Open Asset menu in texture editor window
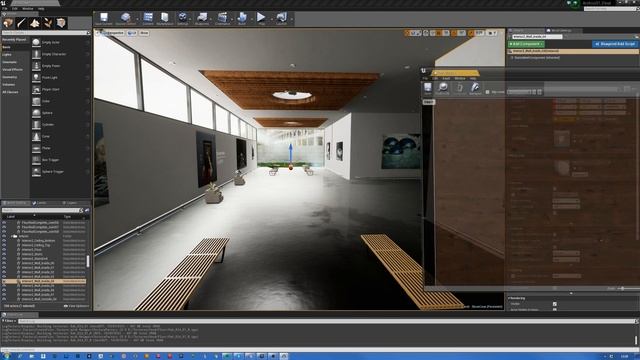The width and height of the screenshot is (640, 360). tap(446, 78)
